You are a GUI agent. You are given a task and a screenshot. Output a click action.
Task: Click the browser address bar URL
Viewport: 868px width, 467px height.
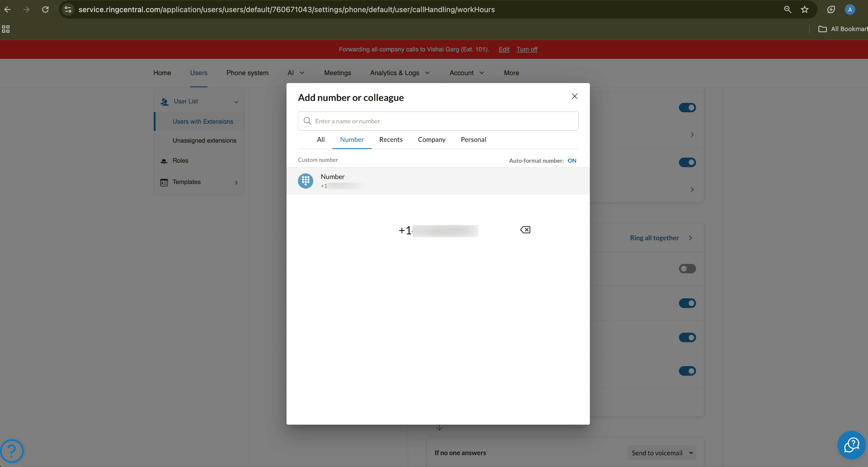(287, 9)
